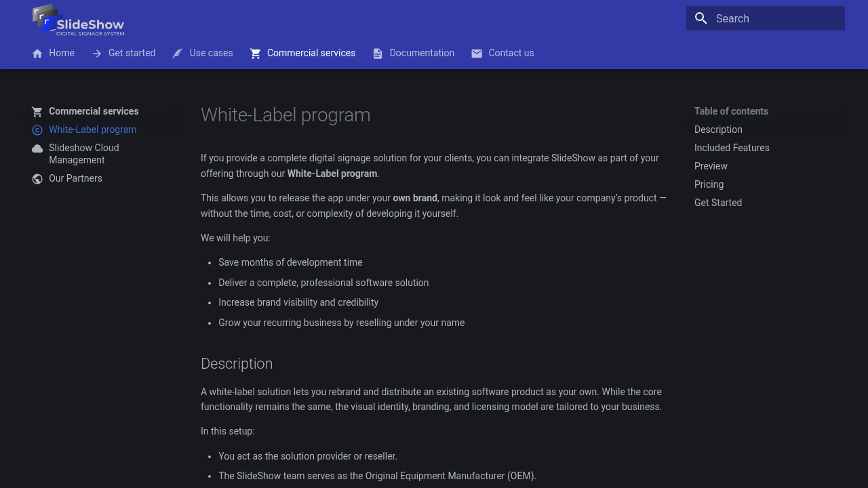Screen dimensions: 868x488
Task: Switch to the Use cases tab
Action: tap(203, 53)
